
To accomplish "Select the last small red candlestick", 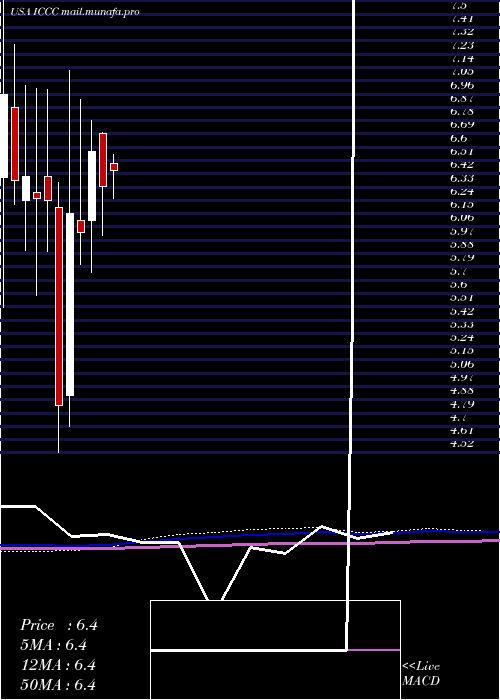I will (114, 167).
